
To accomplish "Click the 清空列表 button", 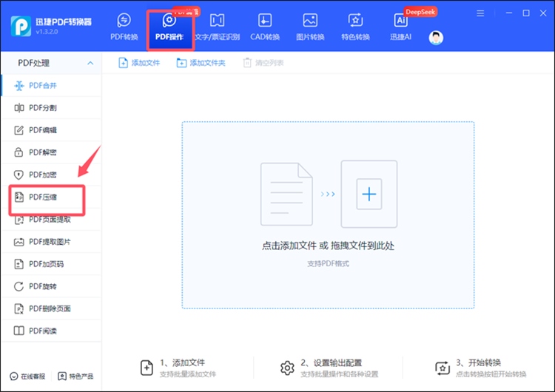I will [263, 63].
